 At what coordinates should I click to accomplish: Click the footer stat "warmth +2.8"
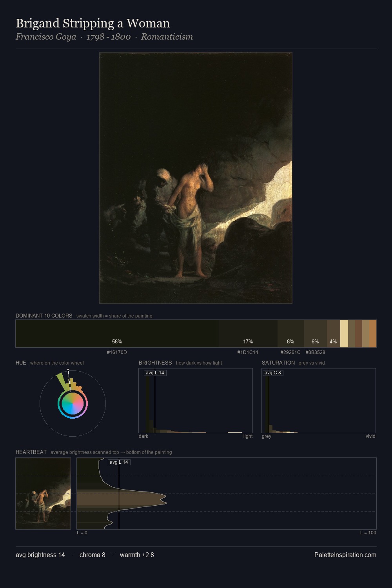pos(137,555)
